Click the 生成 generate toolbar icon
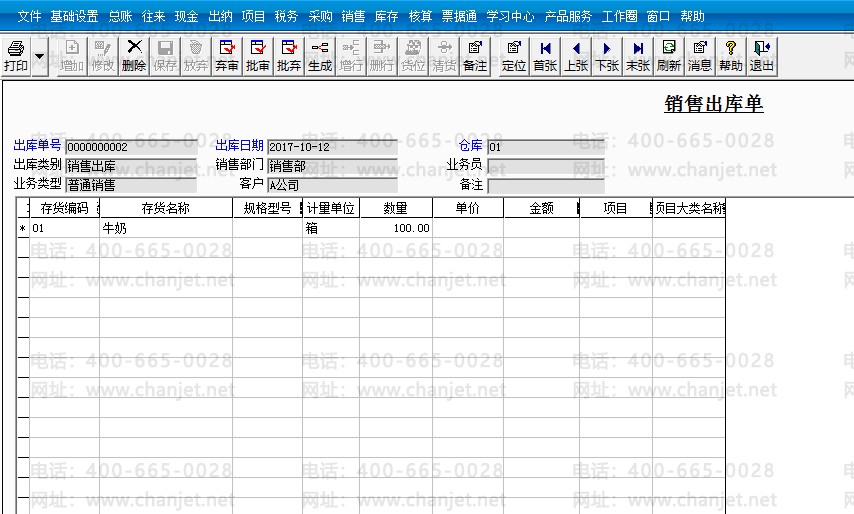854x514 pixels. click(x=320, y=57)
